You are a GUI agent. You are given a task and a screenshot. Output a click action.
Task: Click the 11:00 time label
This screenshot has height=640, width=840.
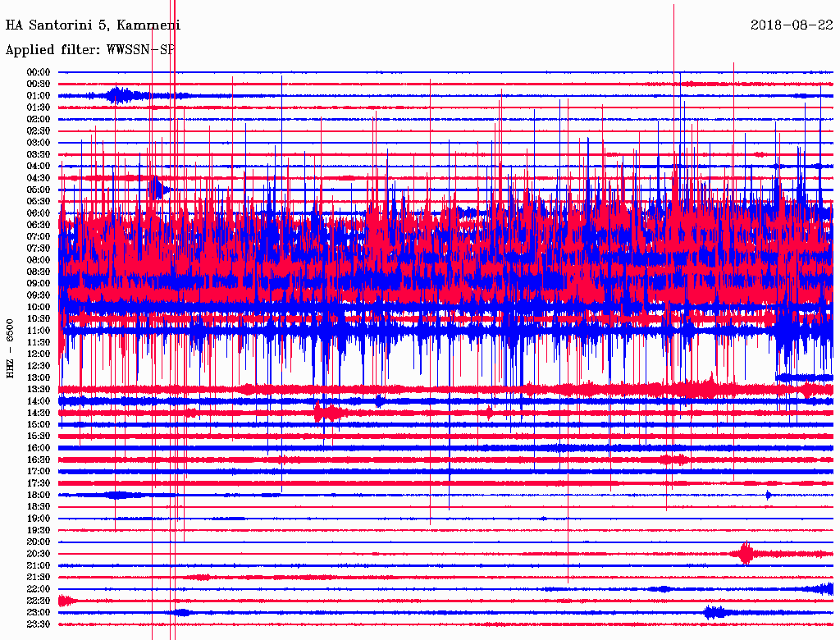coord(39,331)
